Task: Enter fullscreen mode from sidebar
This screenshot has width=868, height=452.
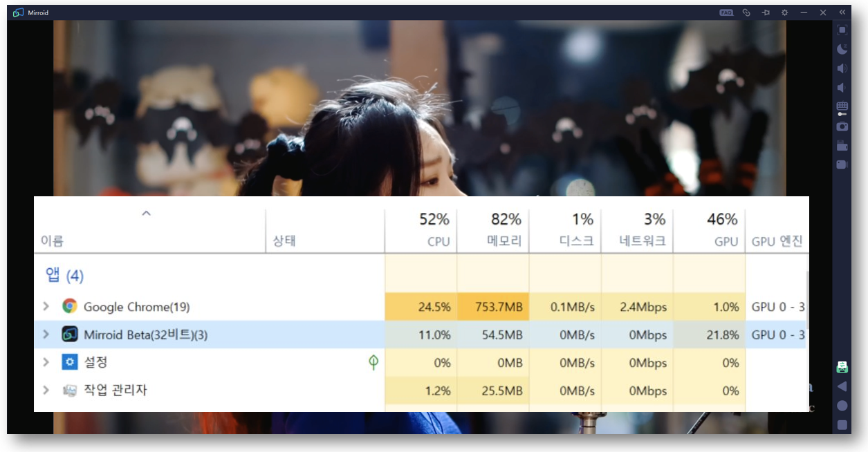Action: (x=842, y=30)
